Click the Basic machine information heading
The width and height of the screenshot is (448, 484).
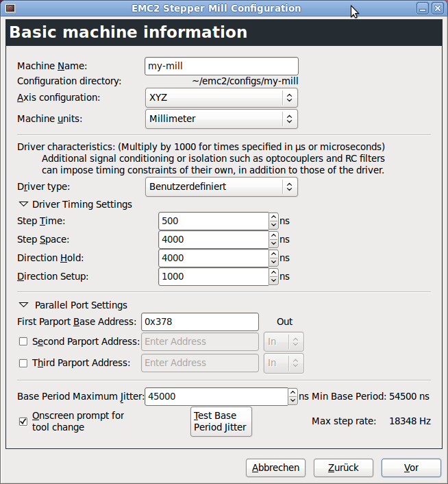coord(128,32)
